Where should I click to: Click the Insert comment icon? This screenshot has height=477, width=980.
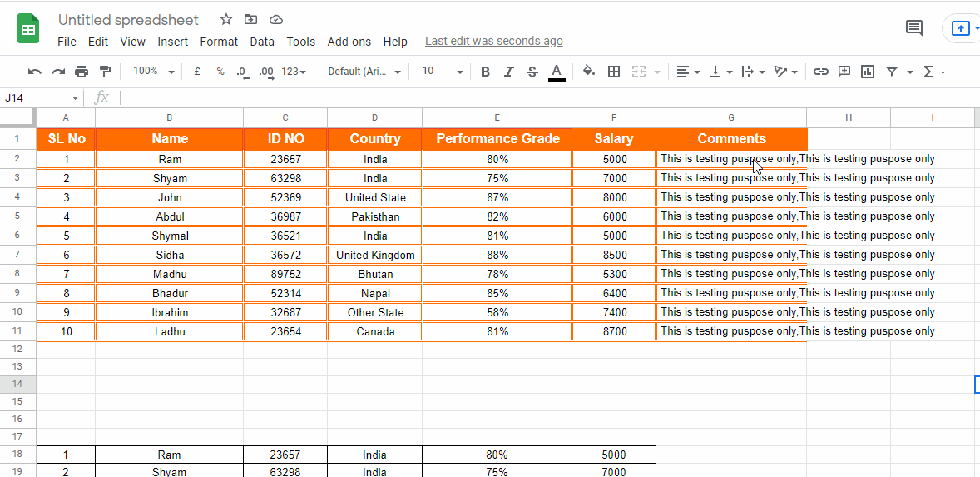point(844,72)
